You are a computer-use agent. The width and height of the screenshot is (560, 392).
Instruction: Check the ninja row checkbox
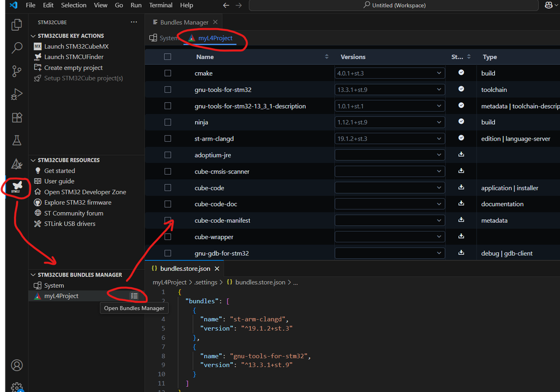click(168, 122)
